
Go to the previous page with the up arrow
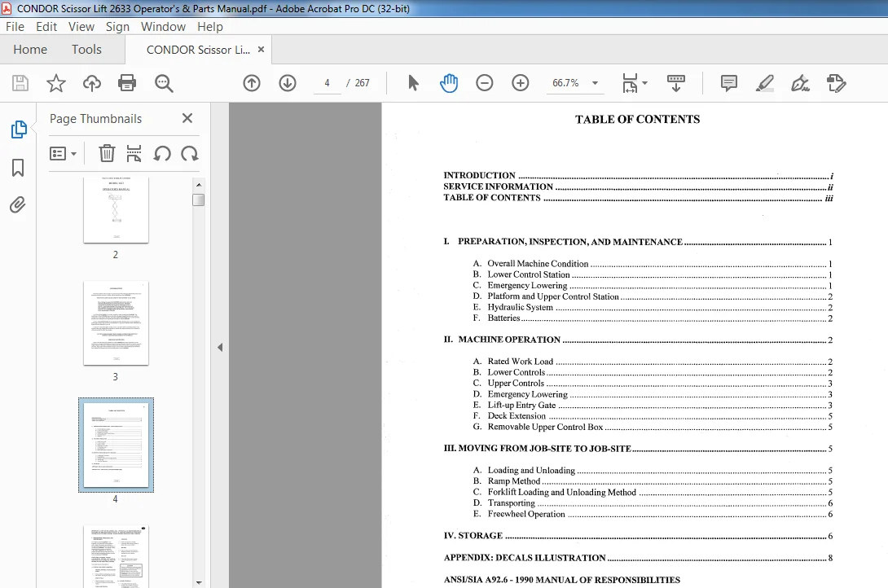[252, 83]
